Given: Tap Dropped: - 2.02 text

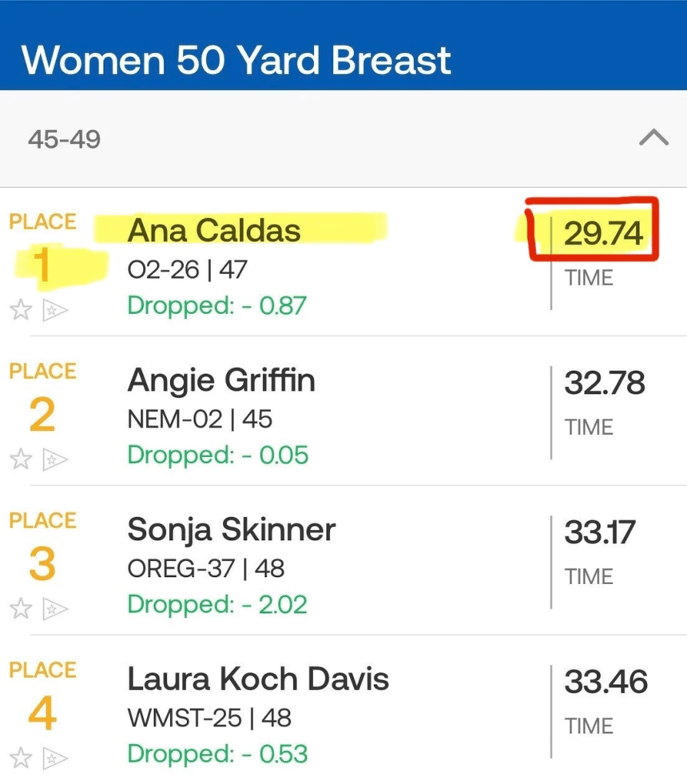Looking at the screenshot, I should point(216,604).
